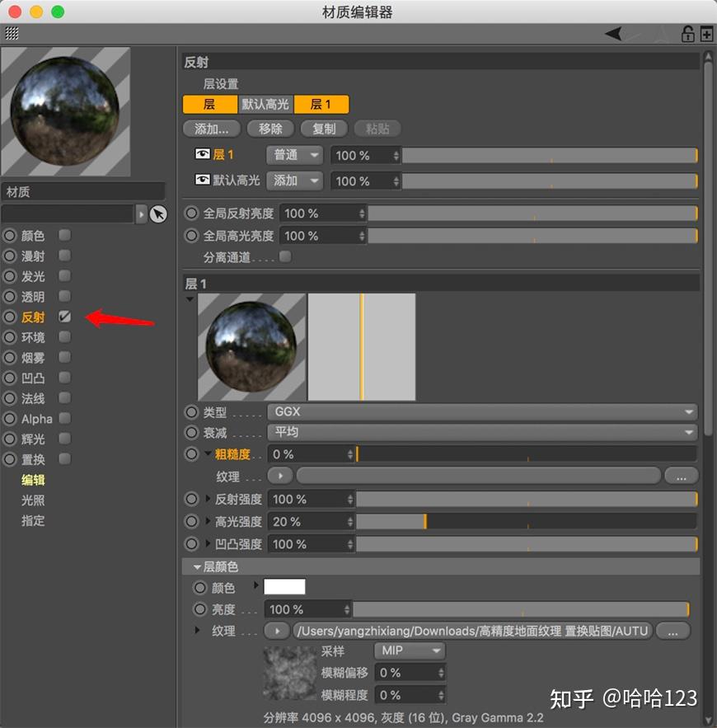The image size is (717, 728).
Task: Click the texture options arrow beside 纹理 field
Action: pyautogui.click(x=277, y=632)
